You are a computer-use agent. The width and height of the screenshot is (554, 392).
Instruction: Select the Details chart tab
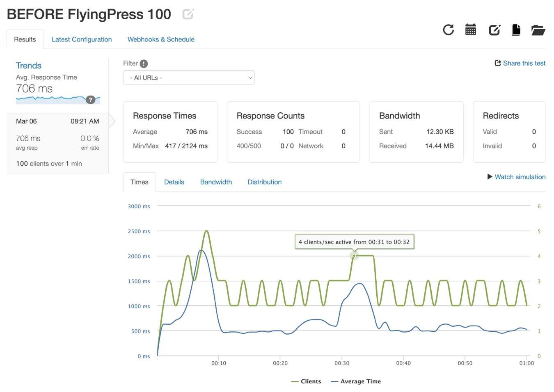click(x=174, y=182)
